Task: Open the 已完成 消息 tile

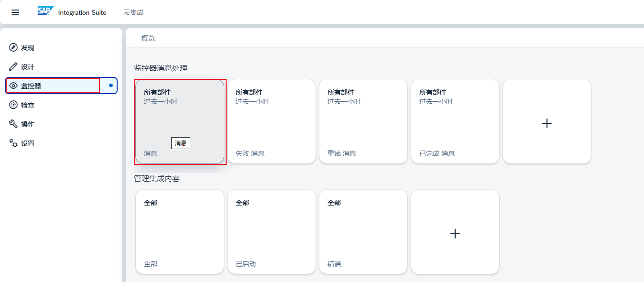Action: (455, 122)
